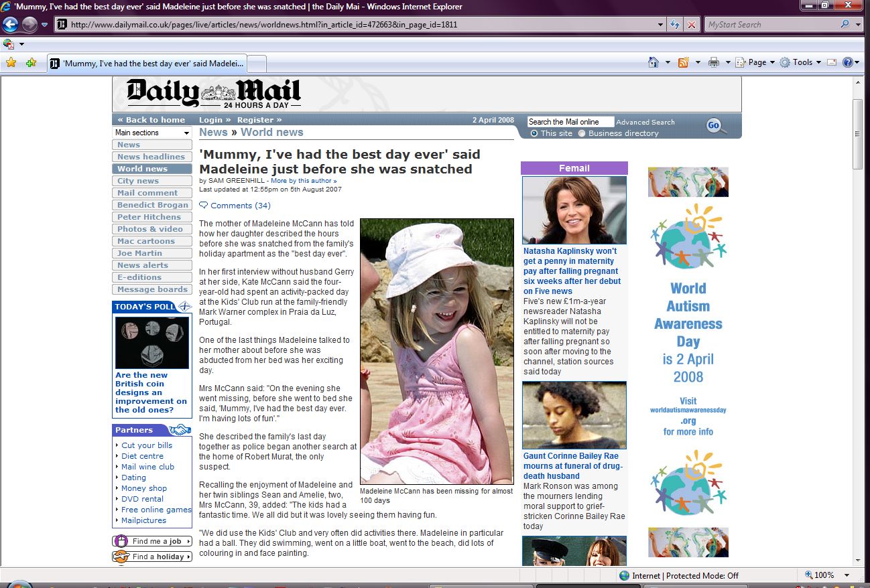Click the browser Back arrow button
The image size is (870, 588).
10,25
